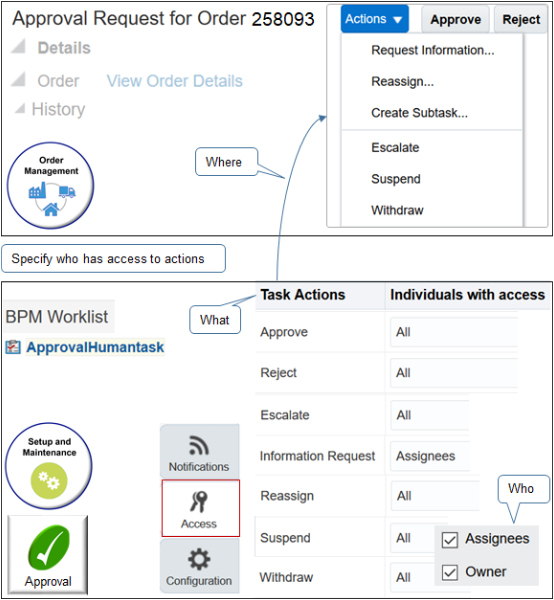This screenshot has width=554, height=600.
Task: Select the Approve task action row label
Action: point(284,332)
